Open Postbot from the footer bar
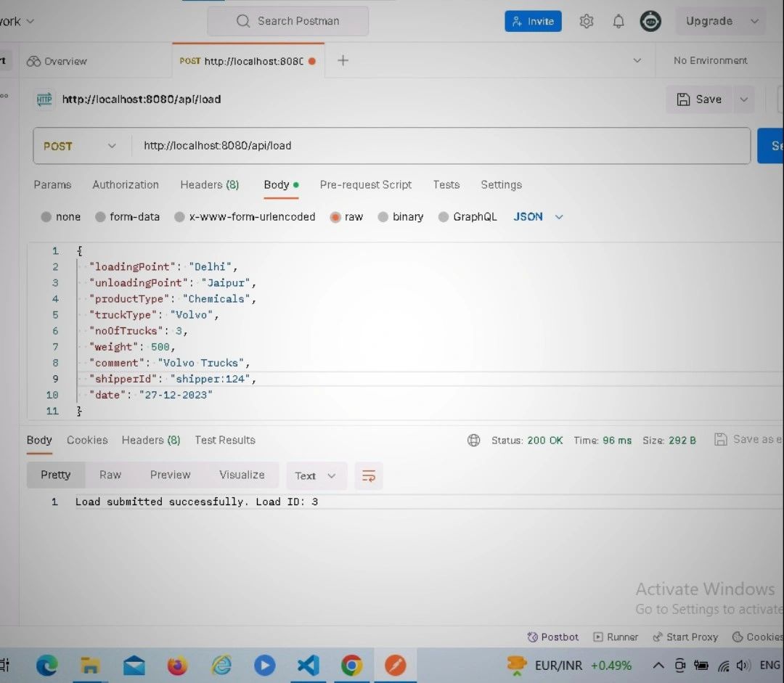Screen dimensions: 784x683 (x=553, y=637)
